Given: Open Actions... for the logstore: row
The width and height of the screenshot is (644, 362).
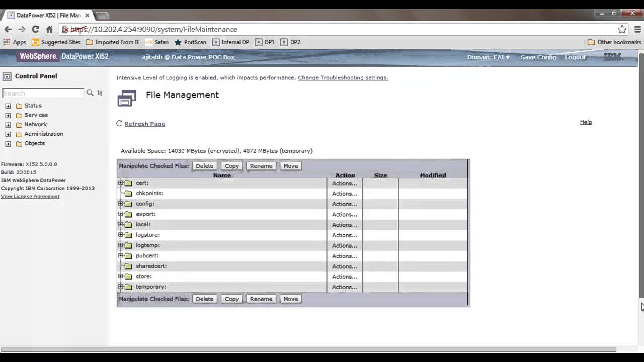Looking at the screenshot, I should click(345, 235).
